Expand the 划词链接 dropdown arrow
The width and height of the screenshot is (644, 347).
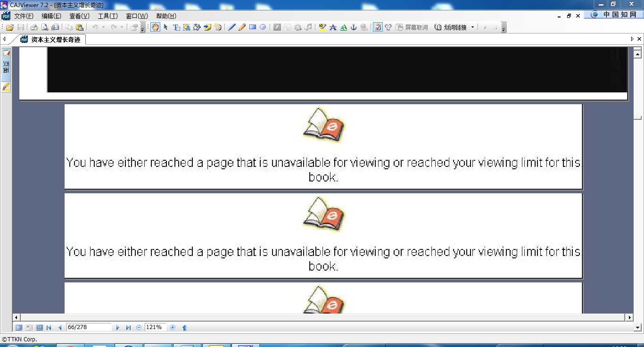[473, 27]
